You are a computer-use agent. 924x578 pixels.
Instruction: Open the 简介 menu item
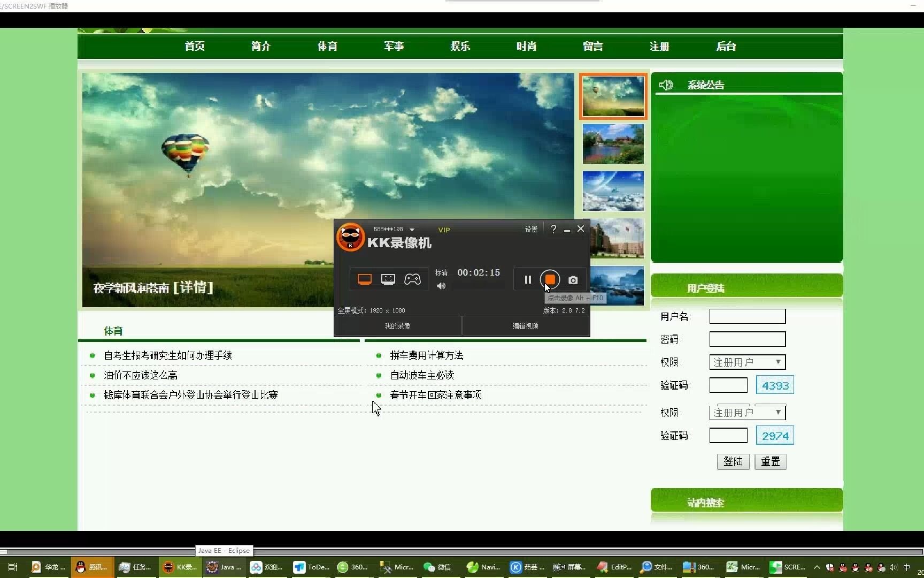coord(261,47)
